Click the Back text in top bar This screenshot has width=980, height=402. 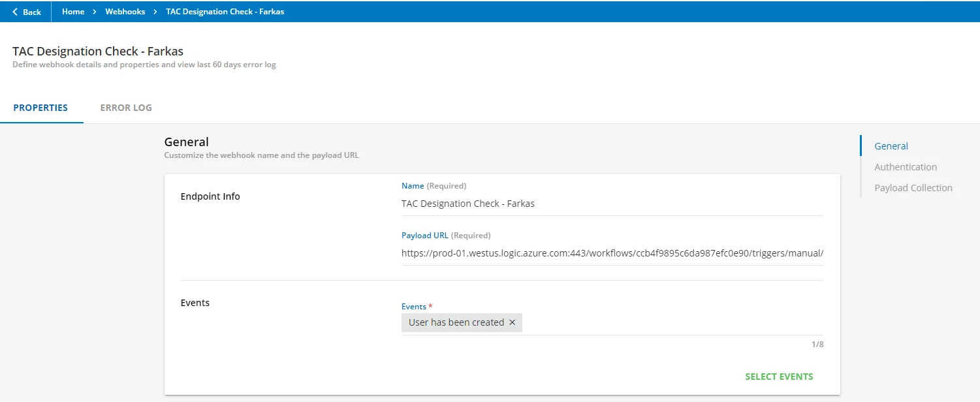[x=32, y=12]
